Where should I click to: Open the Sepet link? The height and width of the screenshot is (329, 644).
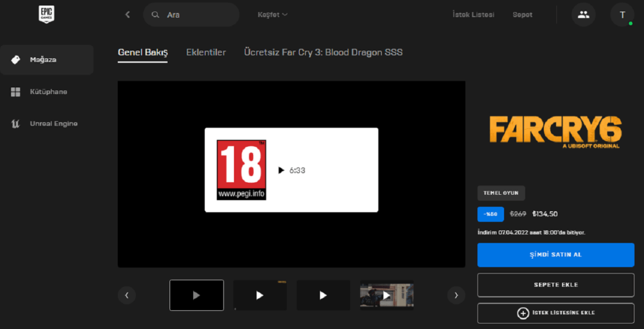pos(522,15)
